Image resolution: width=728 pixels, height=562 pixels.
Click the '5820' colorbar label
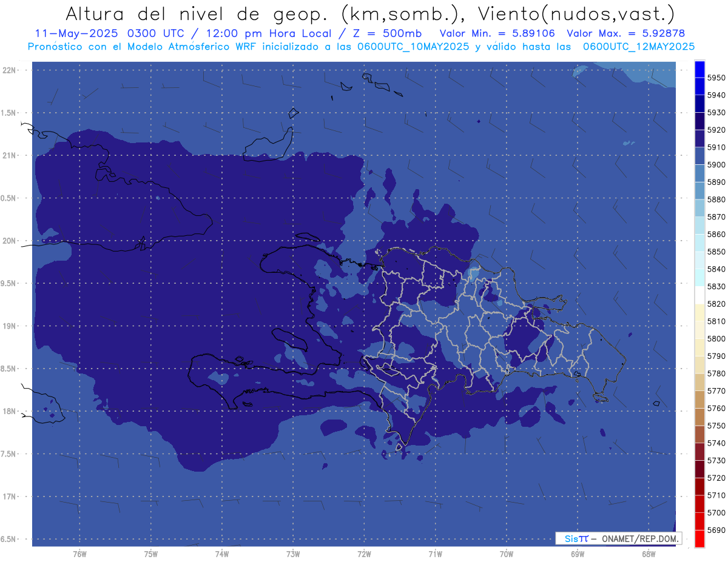click(716, 304)
